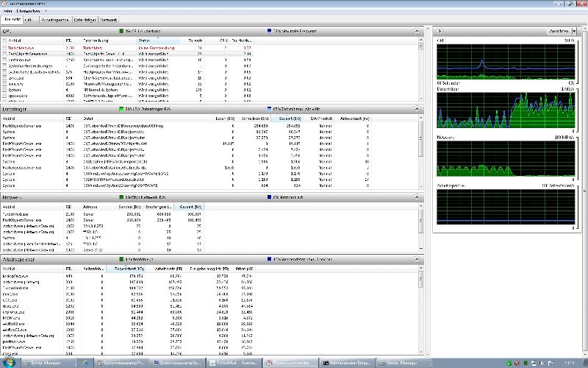
Task: Select FastObjectsServer.exe row in Netzwerk list
Action: tap(103, 220)
